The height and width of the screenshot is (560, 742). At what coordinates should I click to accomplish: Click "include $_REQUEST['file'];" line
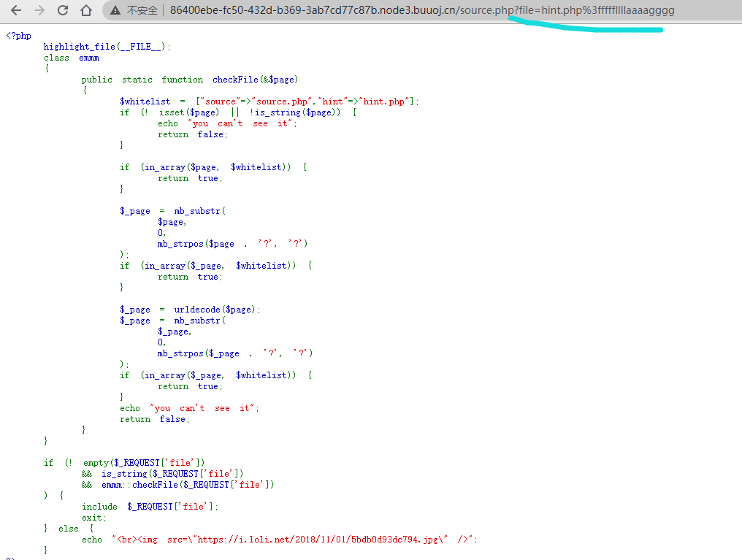[150, 507]
